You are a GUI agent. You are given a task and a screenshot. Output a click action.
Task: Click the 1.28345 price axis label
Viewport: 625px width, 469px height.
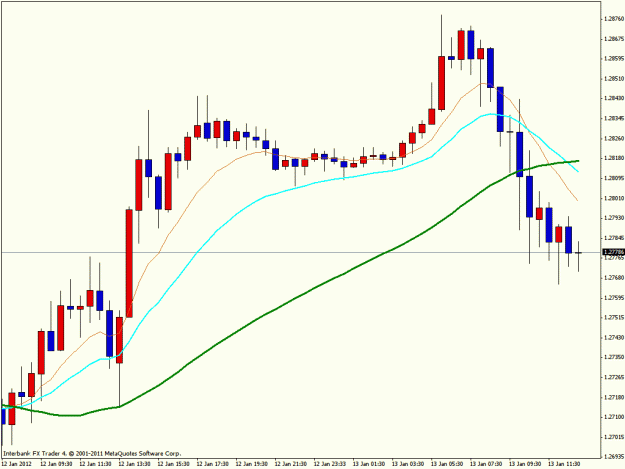614,118
